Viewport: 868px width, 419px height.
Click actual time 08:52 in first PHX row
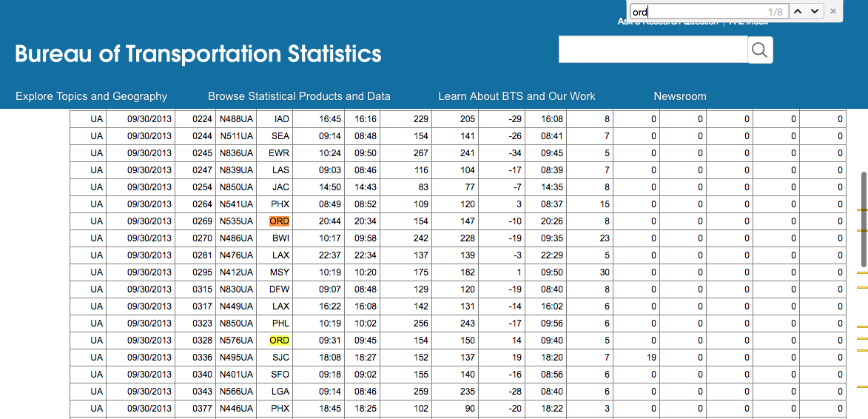point(366,204)
